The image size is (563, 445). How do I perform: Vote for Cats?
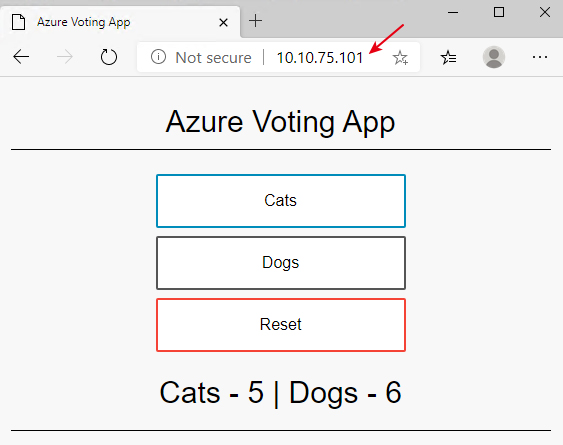(281, 201)
